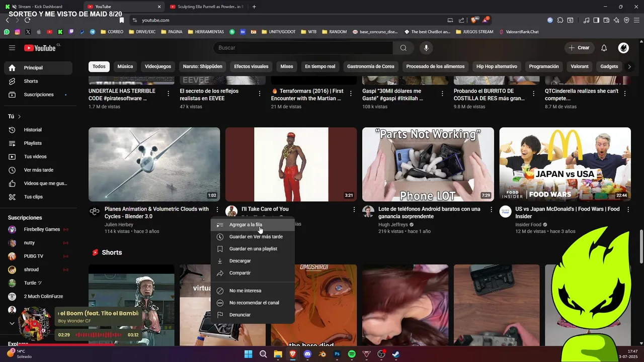Open the I'll Take Care of You title
The image size is (644, 362).
click(265, 209)
